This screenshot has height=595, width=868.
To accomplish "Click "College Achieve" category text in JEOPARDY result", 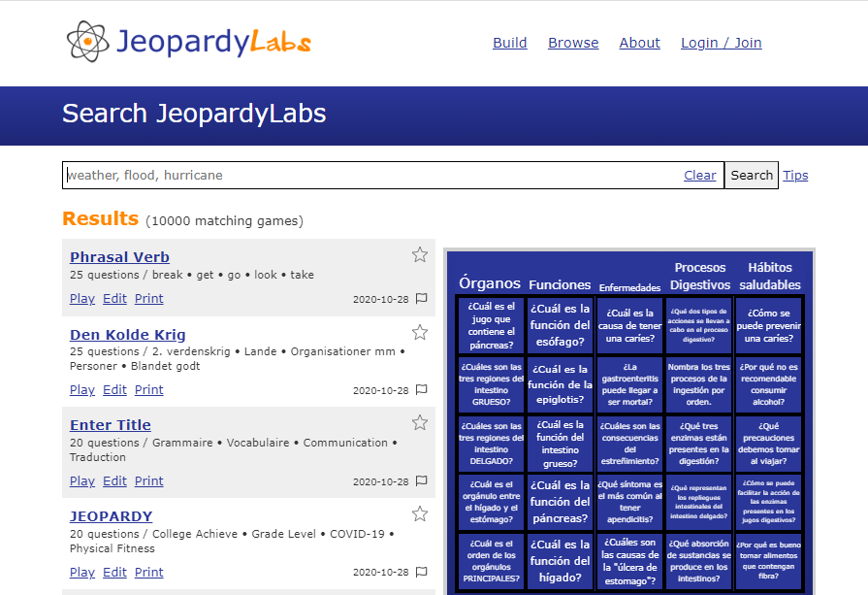I will pyautogui.click(x=195, y=534).
